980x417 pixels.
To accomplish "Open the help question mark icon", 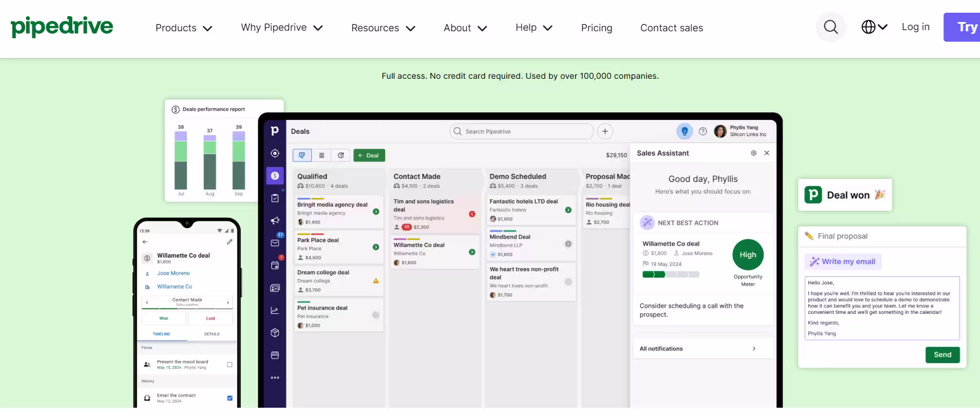I will pos(703,131).
